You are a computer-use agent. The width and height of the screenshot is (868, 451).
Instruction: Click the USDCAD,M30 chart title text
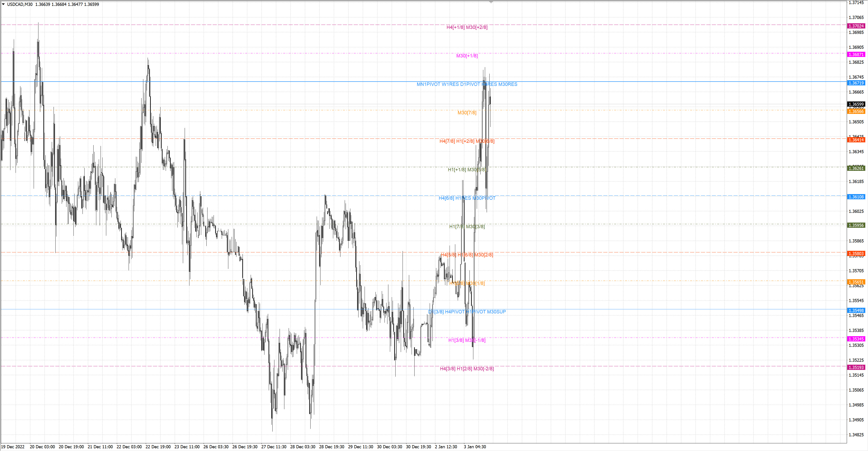click(x=20, y=4)
